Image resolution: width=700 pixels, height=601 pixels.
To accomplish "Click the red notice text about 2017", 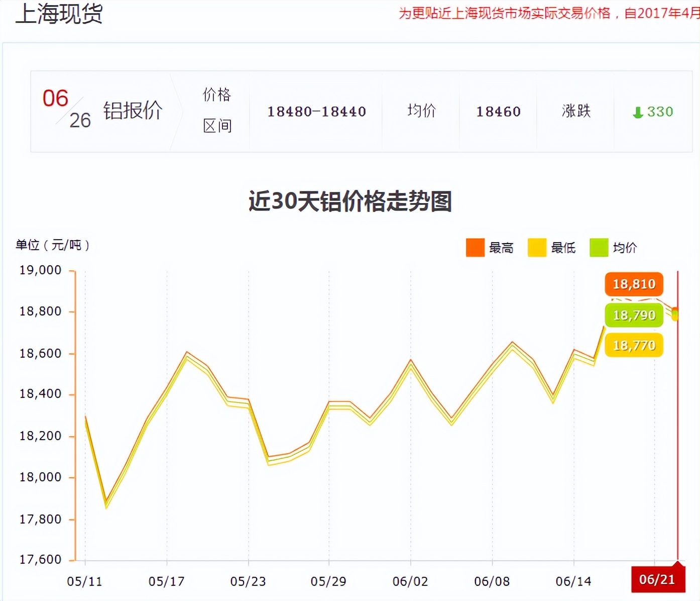I will [x=549, y=13].
